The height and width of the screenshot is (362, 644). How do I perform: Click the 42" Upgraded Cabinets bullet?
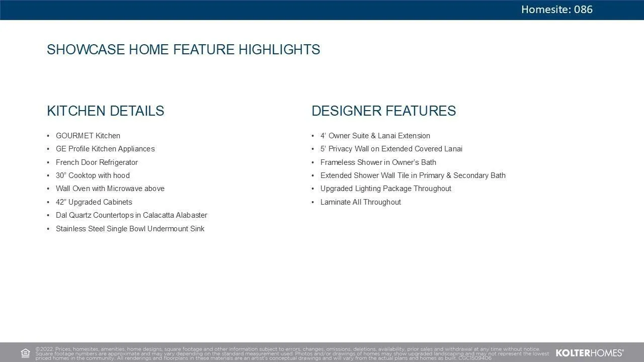(94, 202)
